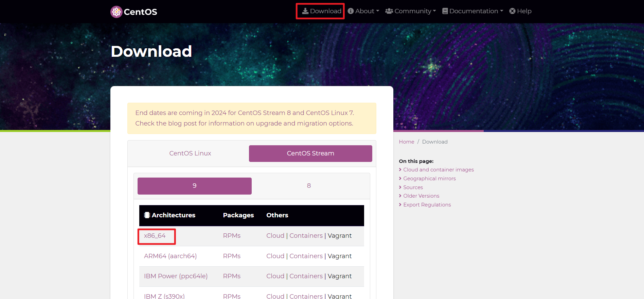Click the Packages column header
644x299 pixels.
pos(238,215)
